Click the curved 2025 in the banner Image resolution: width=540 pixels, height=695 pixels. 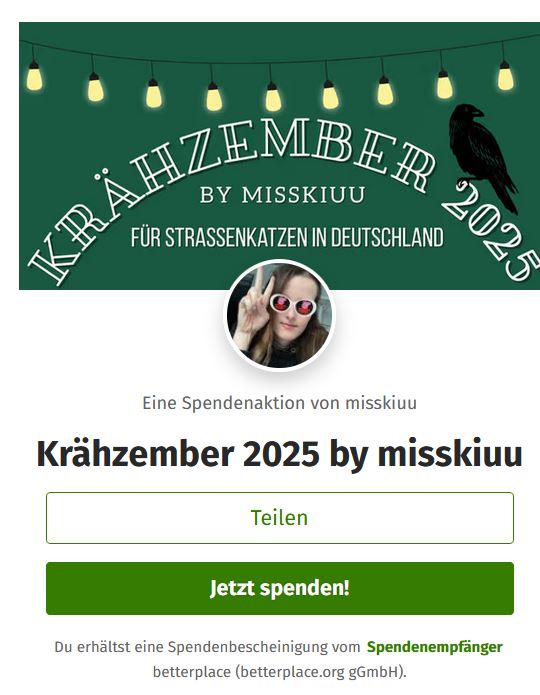coord(492,230)
